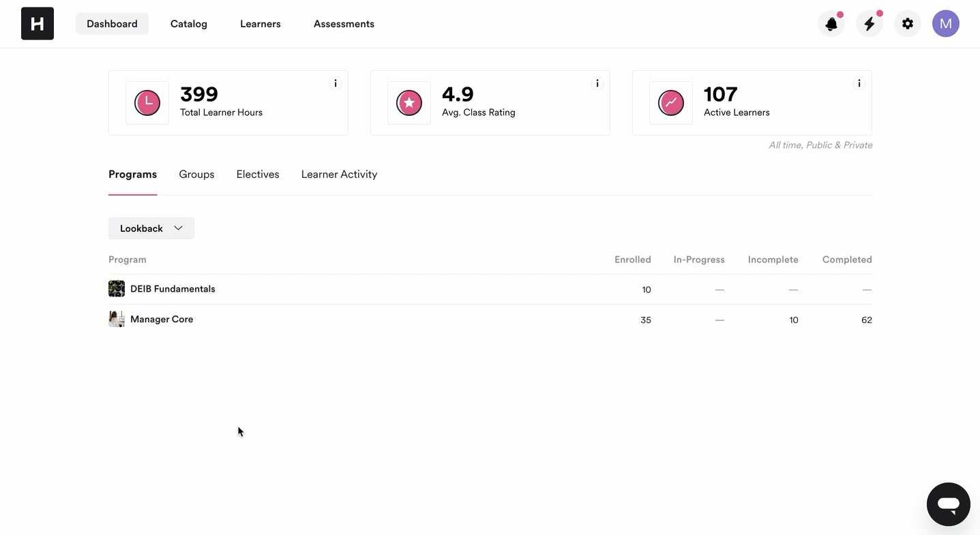Show info for Total Learner Hours
The image size is (980, 535).
click(336, 83)
